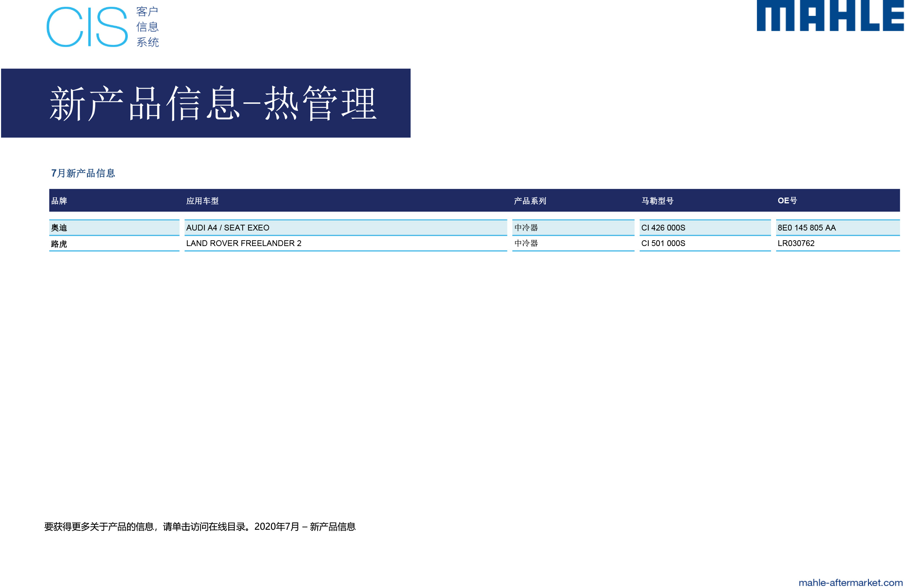The image size is (905, 588).
Task: Click the MAHLE logo
Action: (830, 16)
